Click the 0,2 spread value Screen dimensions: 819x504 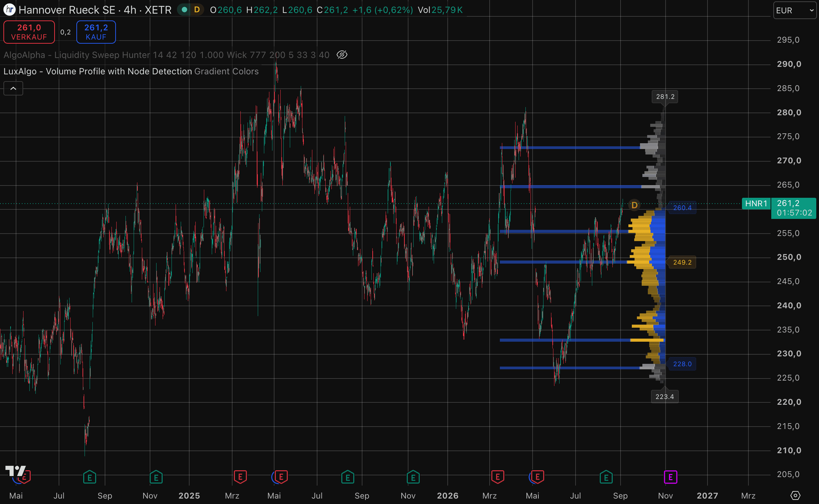[65, 32]
